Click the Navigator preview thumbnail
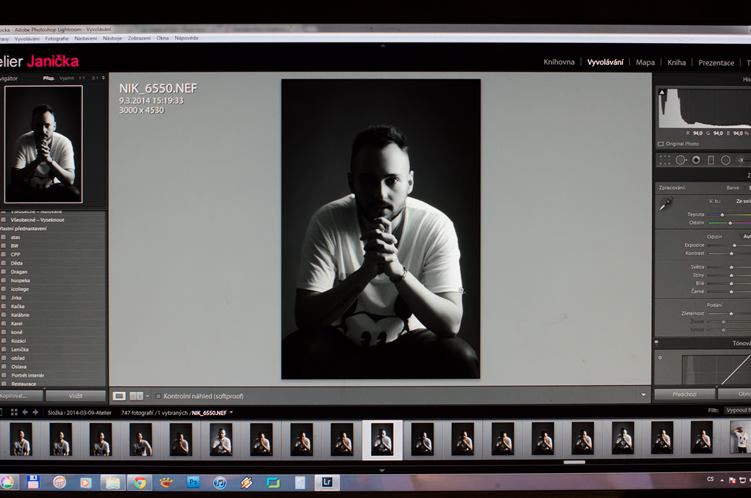Viewport: 751px width, 498px height. click(44, 144)
